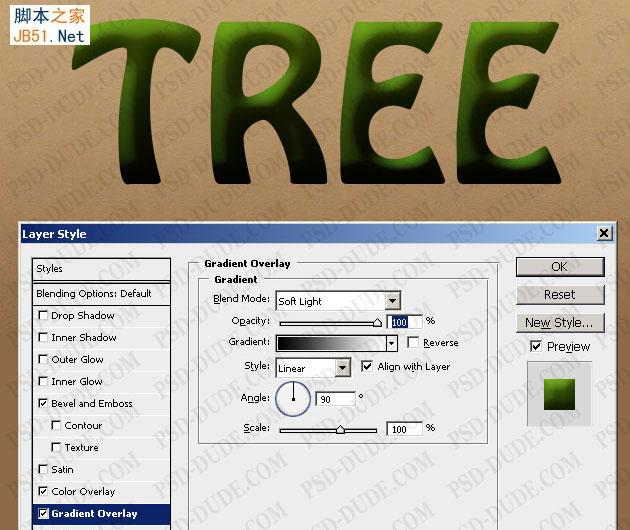
Task: Tick the Outer Glow checkbox
Action: tap(43, 359)
